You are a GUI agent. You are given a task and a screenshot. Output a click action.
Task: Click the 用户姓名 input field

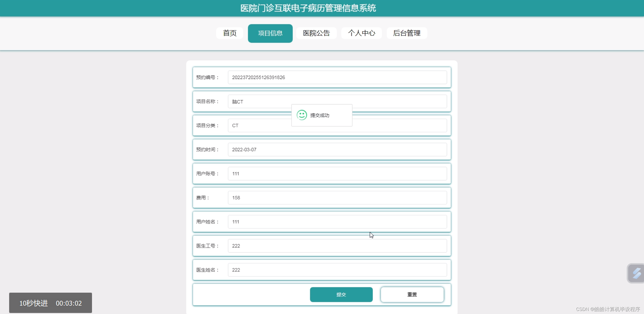coord(337,222)
